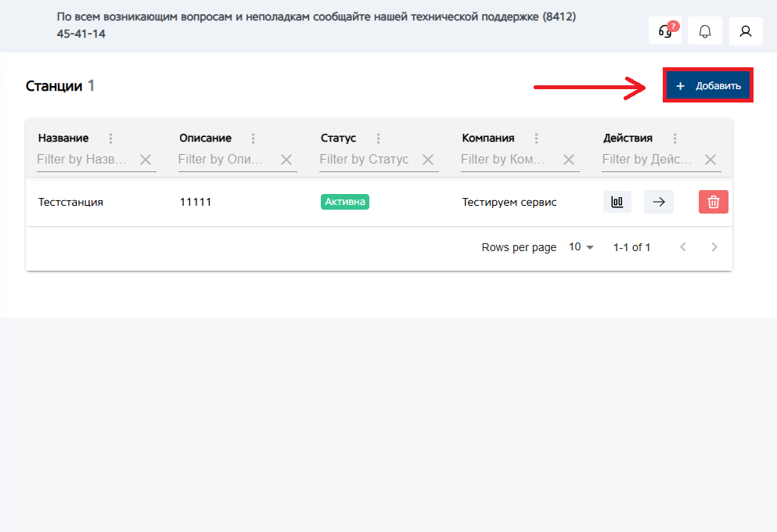The width and height of the screenshot is (777, 532).
Task: Open the user profile icon
Action: pyautogui.click(x=746, y=31)
